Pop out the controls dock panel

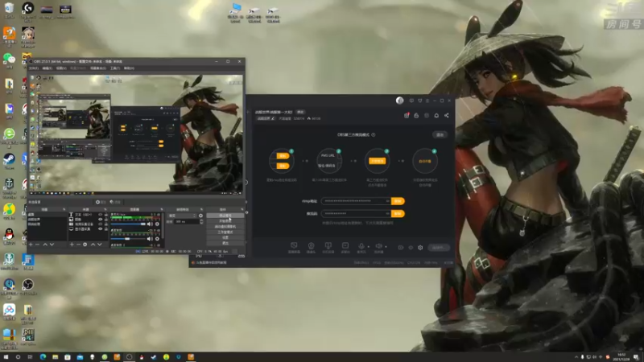pos(242,209)
